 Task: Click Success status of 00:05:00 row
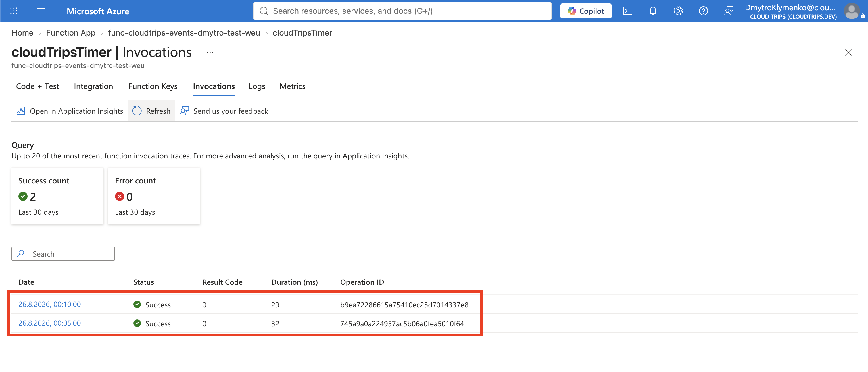152,323
